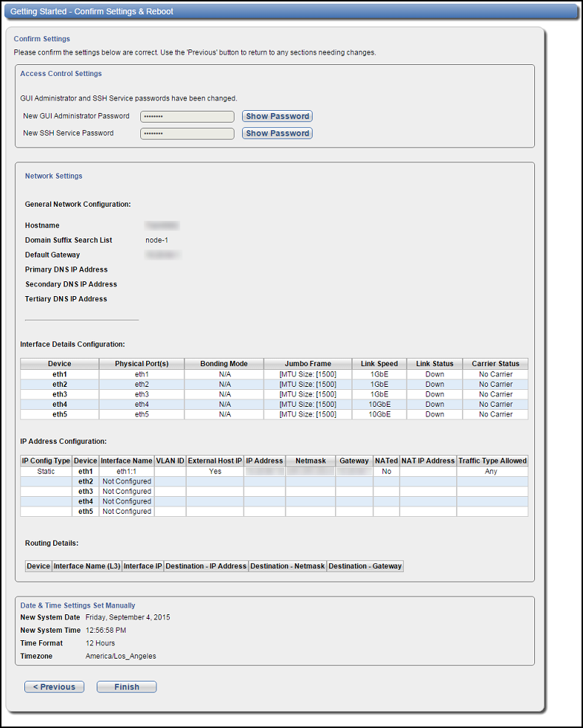Select the NAT IP Address column header
The image size is (583, 728).
[428, 461]
